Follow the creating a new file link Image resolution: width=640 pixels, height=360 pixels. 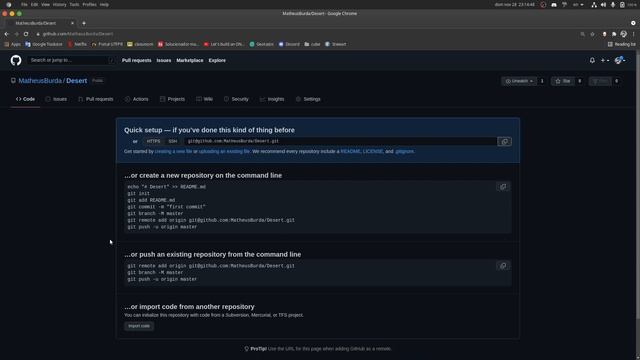coord(173,151)
